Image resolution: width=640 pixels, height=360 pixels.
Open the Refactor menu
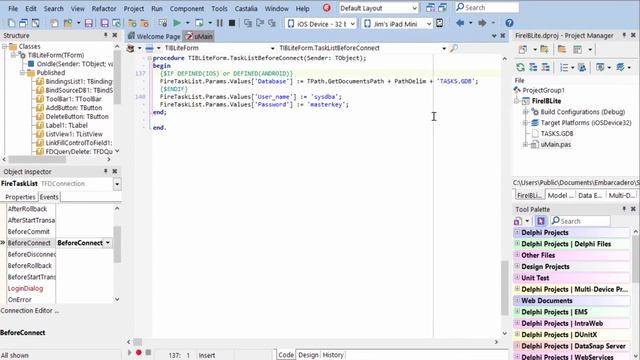point(104,8)
